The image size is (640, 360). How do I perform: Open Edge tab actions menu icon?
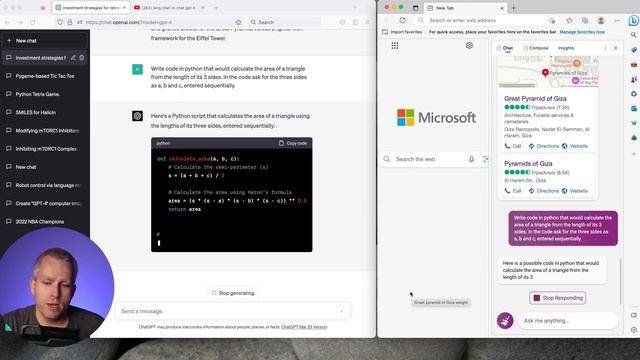tap(416, 8)
